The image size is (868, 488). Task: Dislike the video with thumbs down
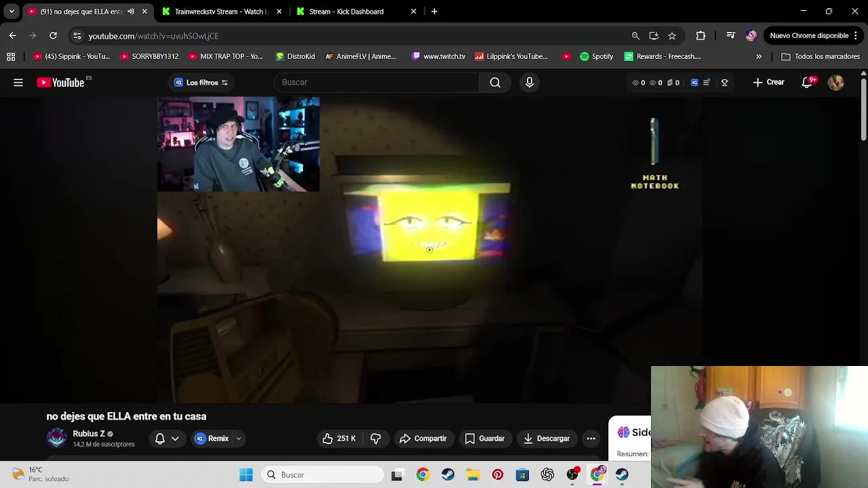[x=376, y=439]
